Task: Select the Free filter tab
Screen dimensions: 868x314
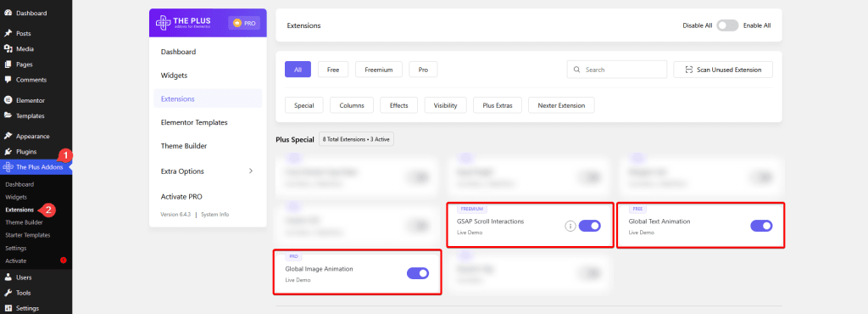Action: tap(333, 70)
